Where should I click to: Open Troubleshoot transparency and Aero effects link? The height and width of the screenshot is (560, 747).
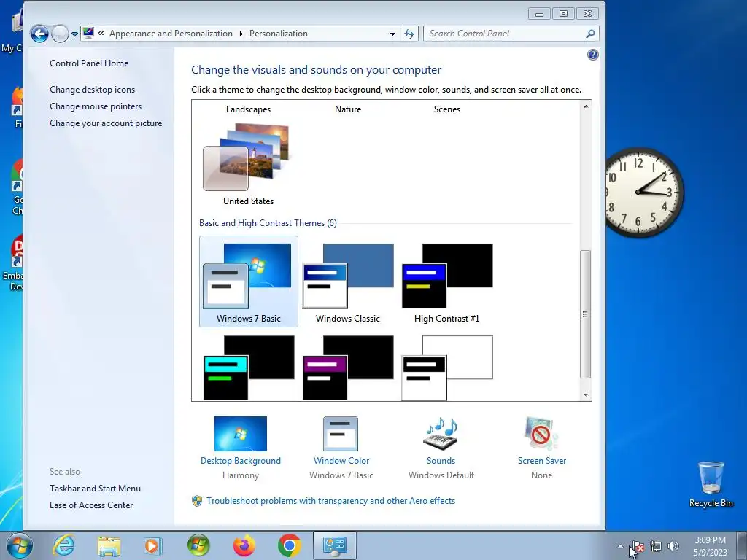(x=330, y=500)
